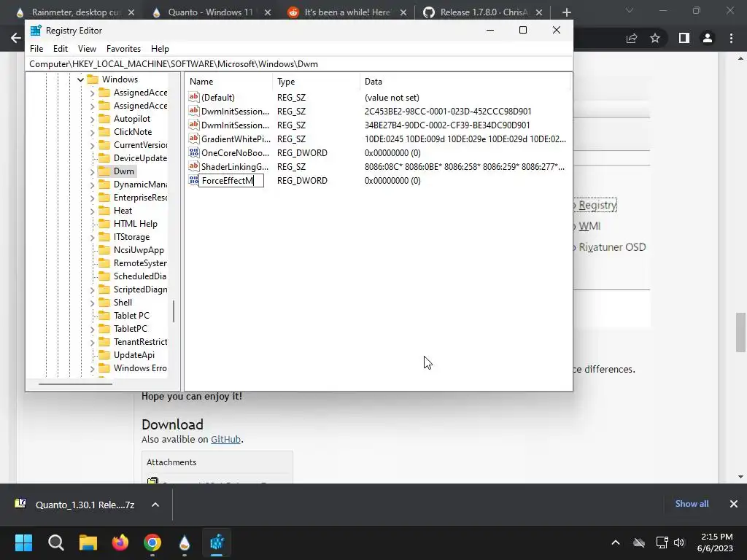The image size is (747, 560).
Task: Click the ScheduledDiagnostics folder icon
Action: (104, 276)
